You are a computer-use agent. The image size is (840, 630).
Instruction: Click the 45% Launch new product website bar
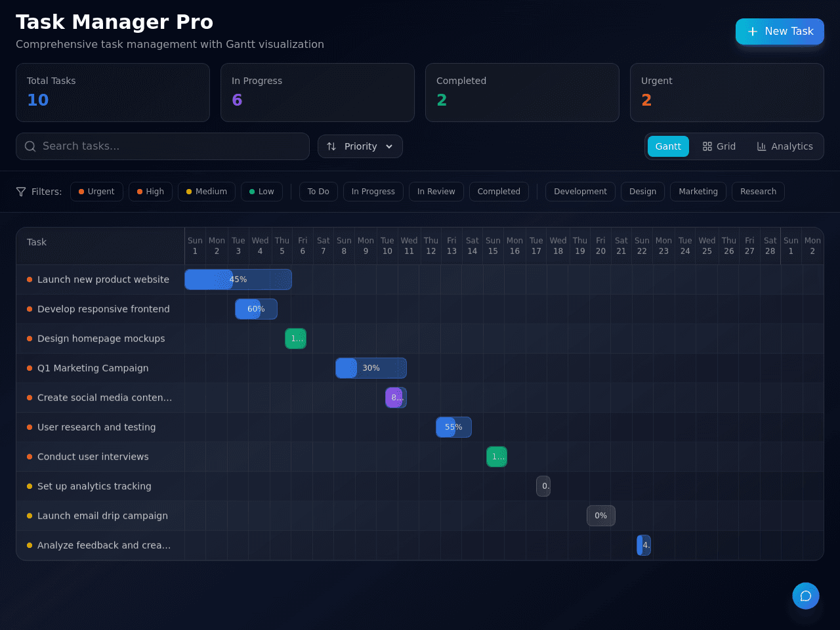pos(238,280)
